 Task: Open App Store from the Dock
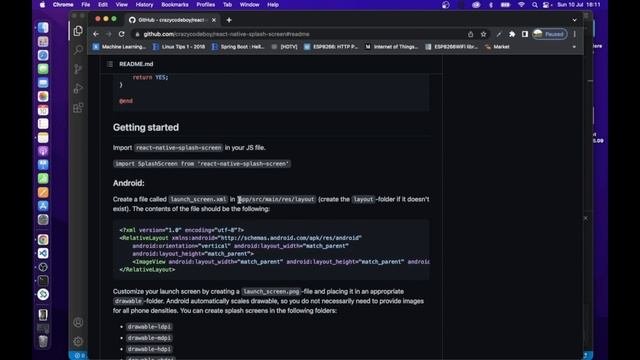pos(43,206)
